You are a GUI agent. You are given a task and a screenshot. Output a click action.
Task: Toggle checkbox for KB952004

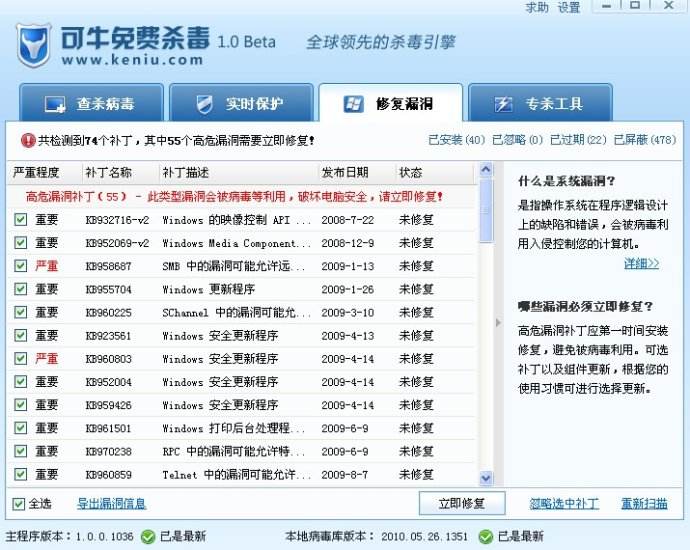click(x=21, y=381)
